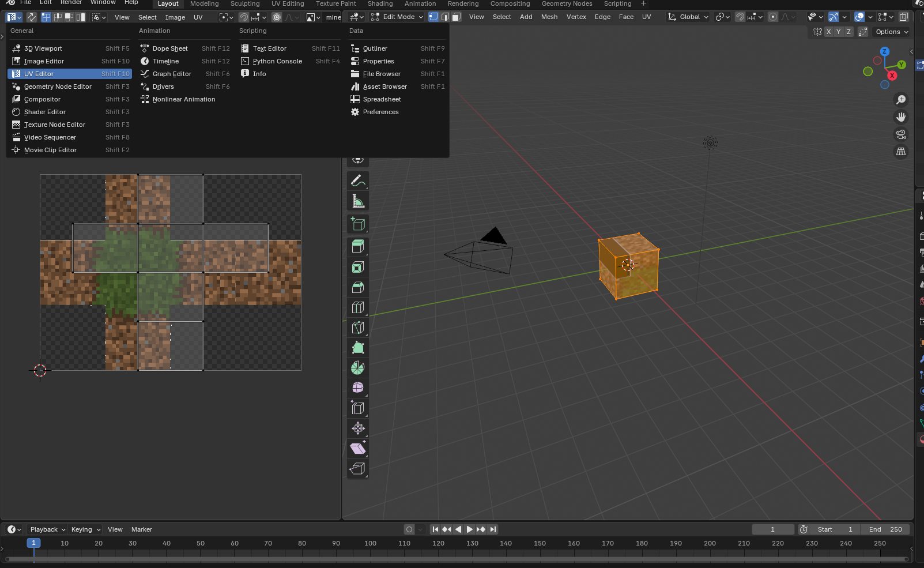924x568 pixels.
Task: Select the Edge Slide tool
Action: [358, 408]
